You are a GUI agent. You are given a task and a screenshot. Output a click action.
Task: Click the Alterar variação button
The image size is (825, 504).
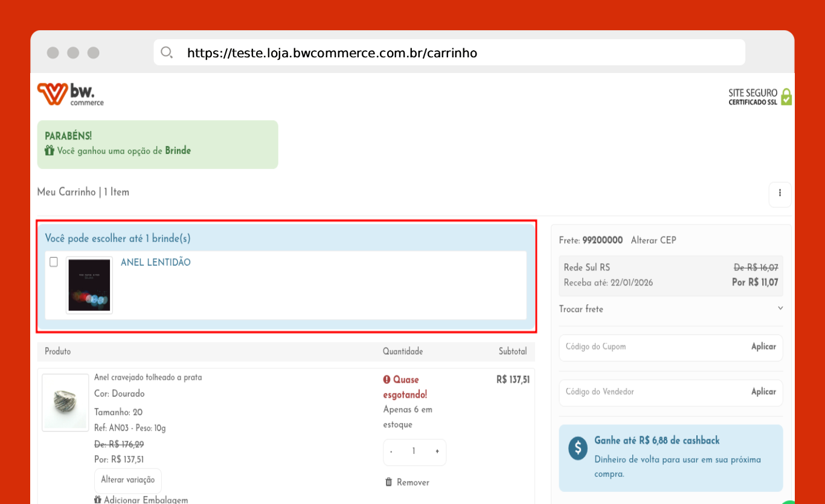(128, 480)
